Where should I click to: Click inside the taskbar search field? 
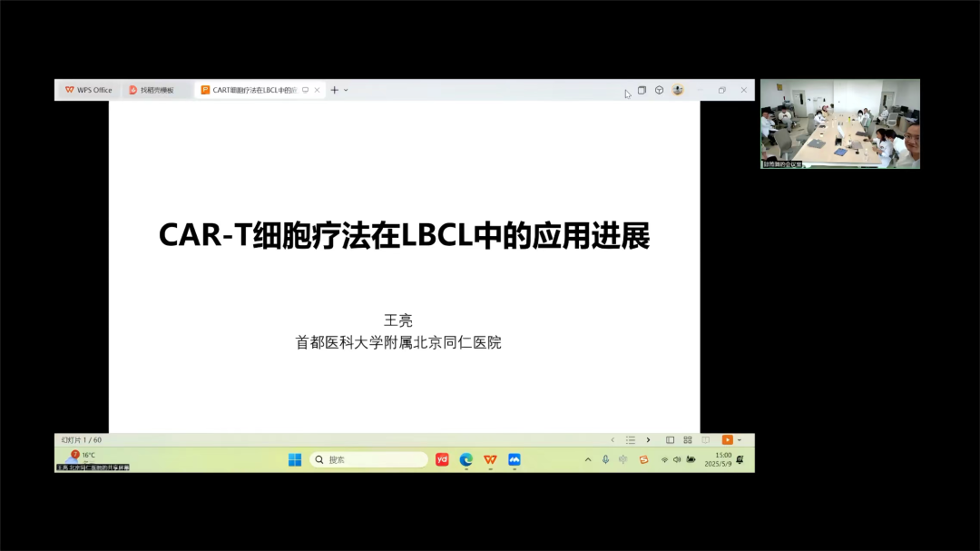(368, 459)
